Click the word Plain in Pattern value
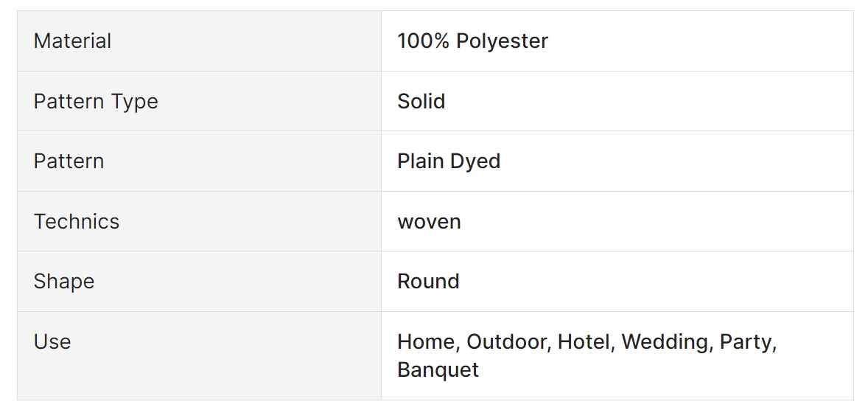Screen dimensions: 868x410 pos(419,161)
